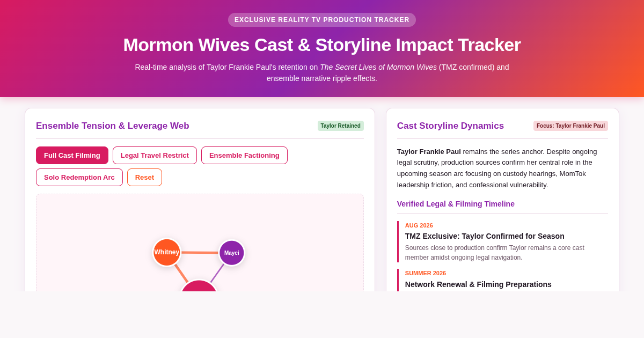Click the Reset button
644x338 pixels.
point(144,178)
